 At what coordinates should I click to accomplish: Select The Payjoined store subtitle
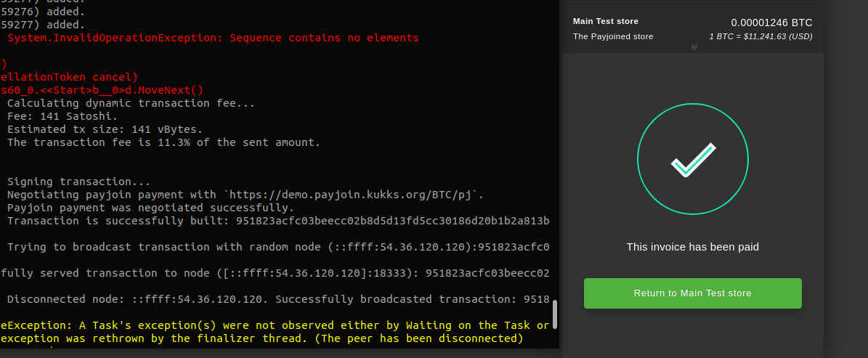point(613,36)
